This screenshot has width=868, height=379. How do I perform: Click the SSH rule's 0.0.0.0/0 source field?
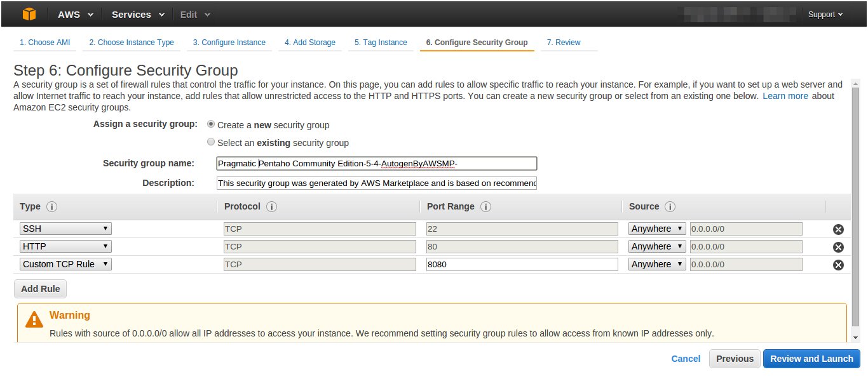pyautogui.click(x=746, y=229)
